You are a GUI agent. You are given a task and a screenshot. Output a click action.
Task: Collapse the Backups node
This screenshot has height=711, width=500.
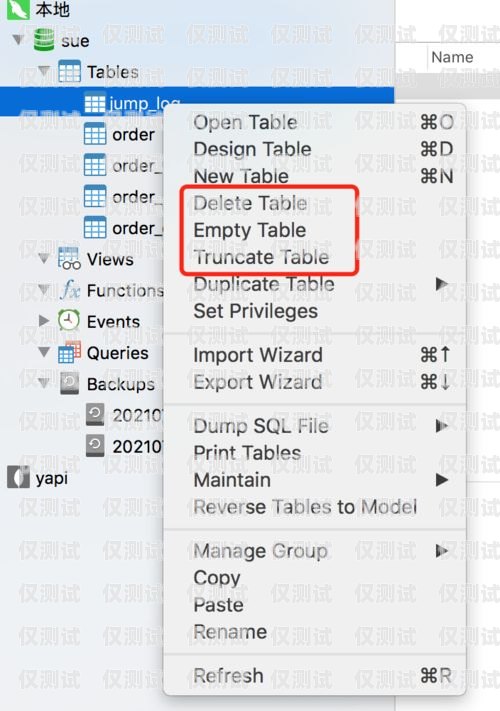tap(44, 384)
